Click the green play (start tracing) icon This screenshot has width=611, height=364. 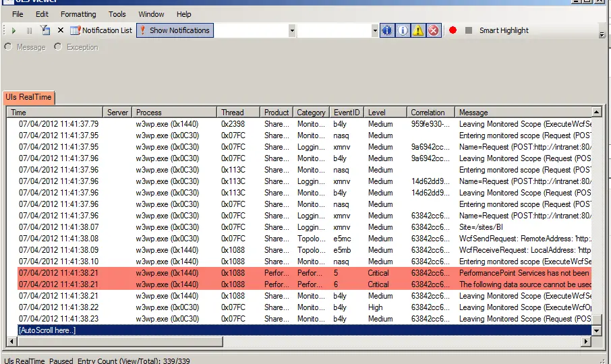(x=13, y=30)
